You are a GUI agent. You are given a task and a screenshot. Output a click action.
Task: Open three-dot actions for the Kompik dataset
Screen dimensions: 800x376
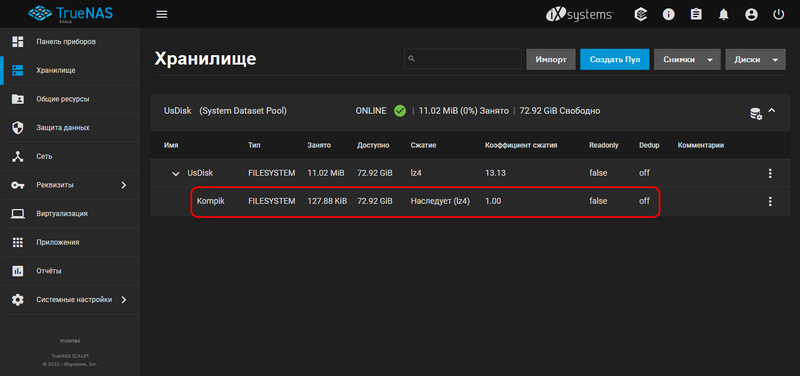(770, 202)
